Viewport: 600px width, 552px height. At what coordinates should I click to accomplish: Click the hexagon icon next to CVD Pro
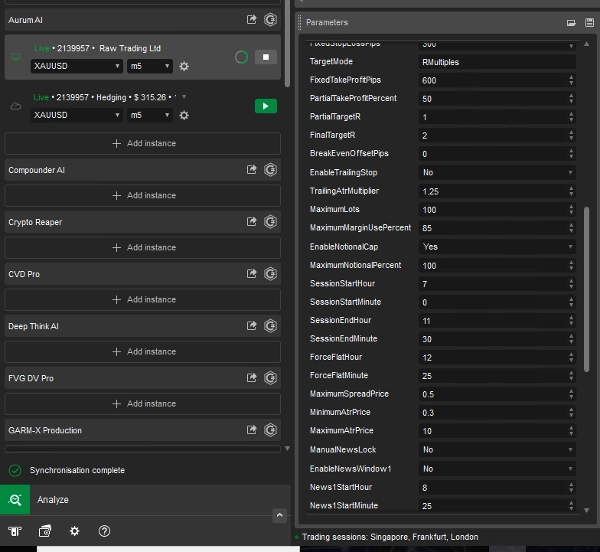pyautogui.click(x=270, y=274)
